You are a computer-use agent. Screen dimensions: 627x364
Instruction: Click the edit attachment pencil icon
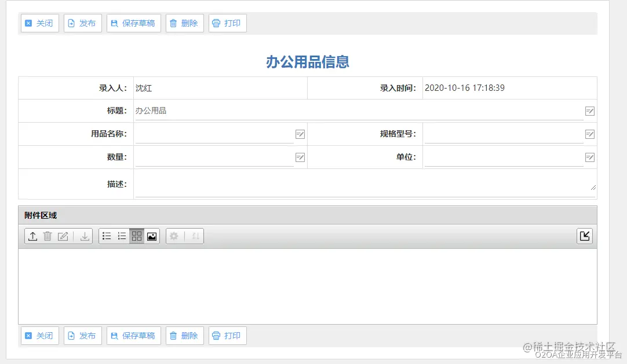click(x=63, y=236)
